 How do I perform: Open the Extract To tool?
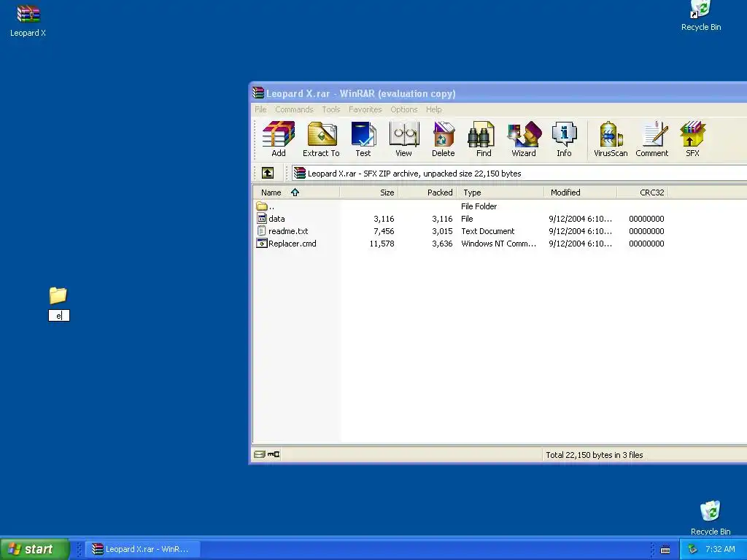pyautogui.click(x=321, y=139)
